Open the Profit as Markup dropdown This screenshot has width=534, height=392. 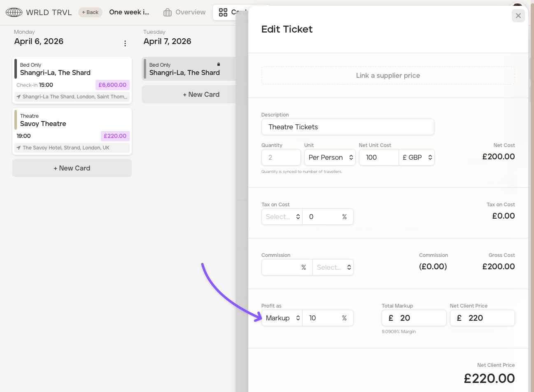282,318
